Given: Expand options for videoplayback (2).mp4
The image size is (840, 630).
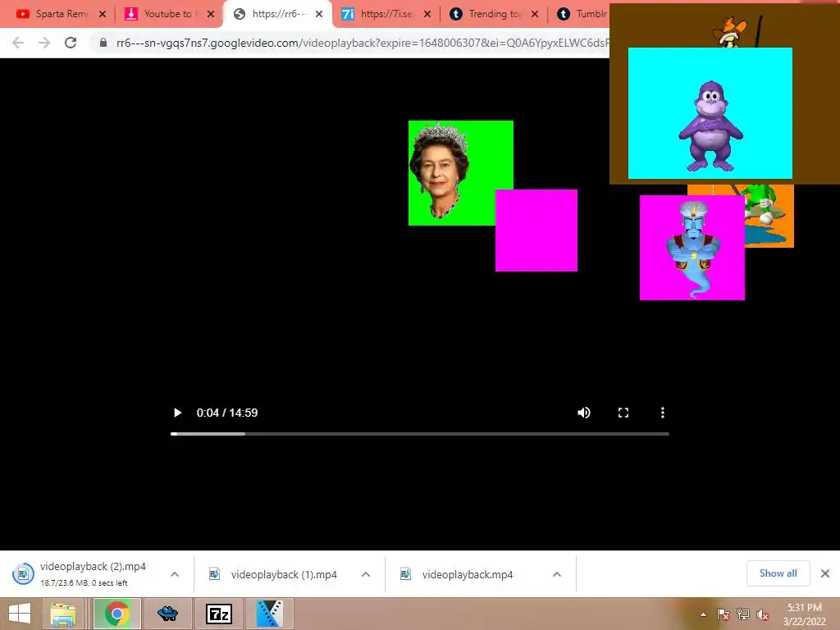Looking at the screenshot, I should pyautogui.click(x=175, y=574).
